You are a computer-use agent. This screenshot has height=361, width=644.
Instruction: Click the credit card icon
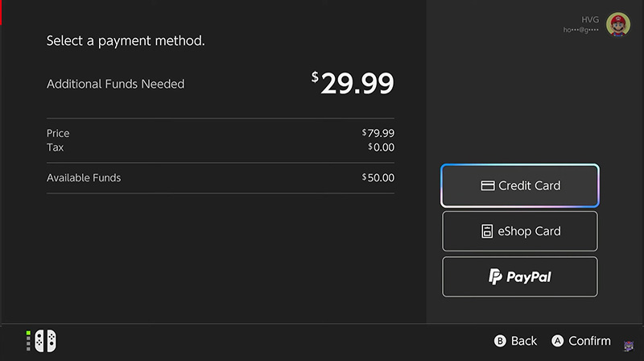pos(488,186)
